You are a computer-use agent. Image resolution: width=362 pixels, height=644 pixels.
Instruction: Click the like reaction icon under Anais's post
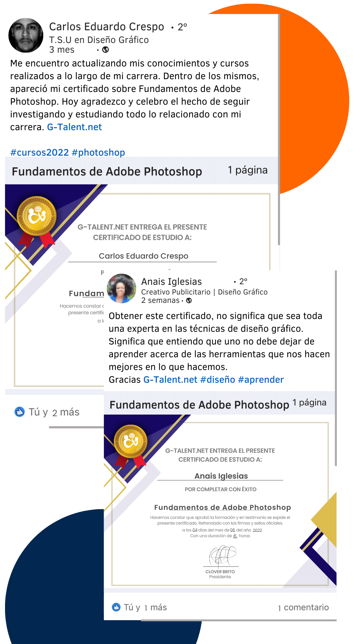pos(116,607)
